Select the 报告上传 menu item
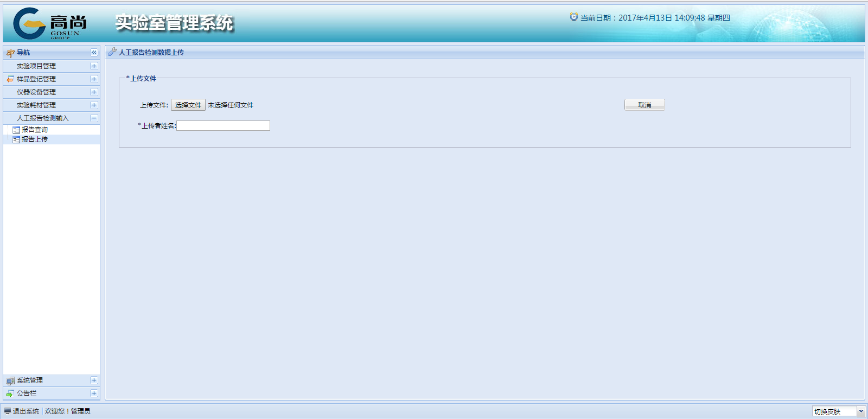Image resolution: width=868 pixels, height=419 pixels. pos(34,139)
